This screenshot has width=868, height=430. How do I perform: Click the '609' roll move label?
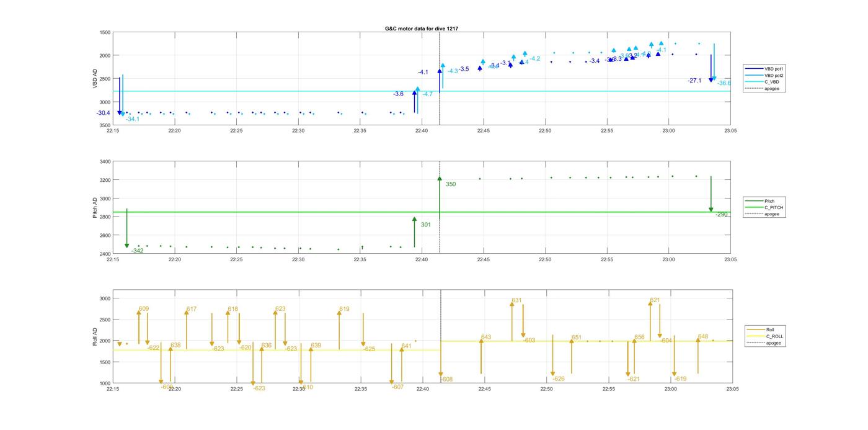pyautogui.click(x=144, y=308)
